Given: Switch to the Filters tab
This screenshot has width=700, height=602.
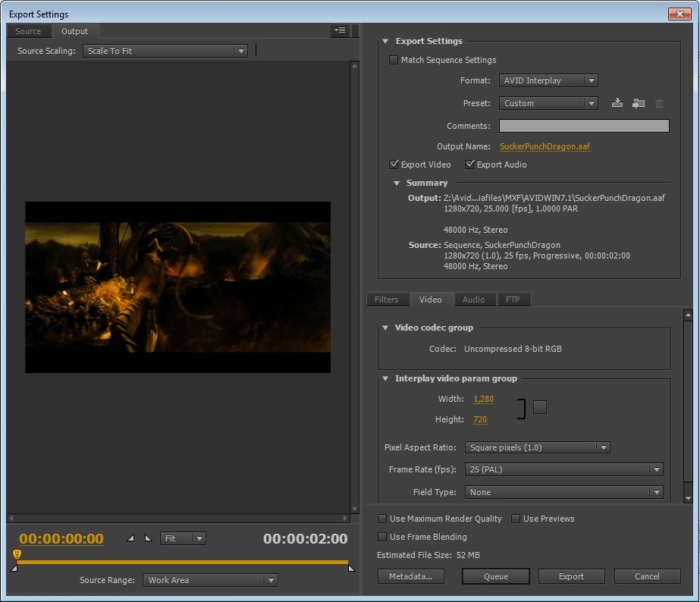Looking at the screenshot, I should (387, 299).
